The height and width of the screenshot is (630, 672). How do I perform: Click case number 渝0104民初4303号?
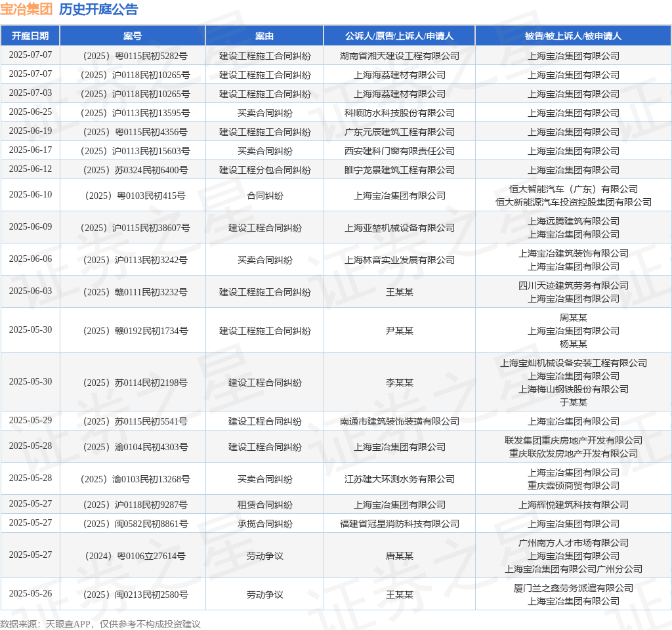[x=135, y=448]
